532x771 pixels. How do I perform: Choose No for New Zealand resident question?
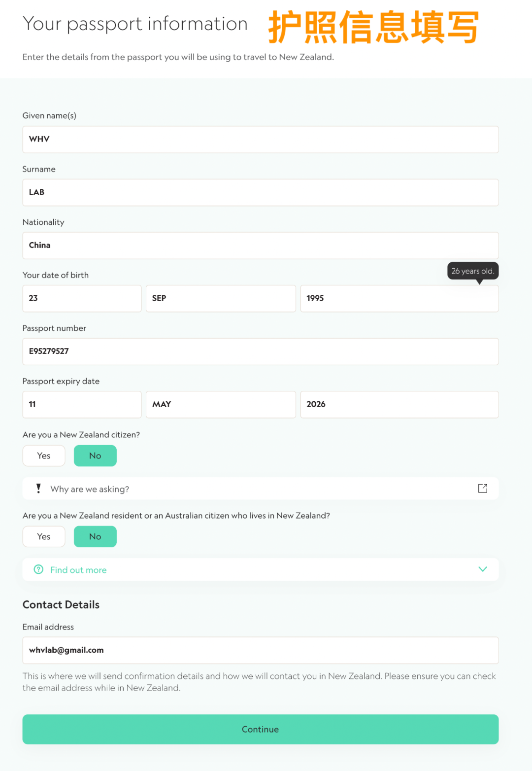tap(95, 537)
